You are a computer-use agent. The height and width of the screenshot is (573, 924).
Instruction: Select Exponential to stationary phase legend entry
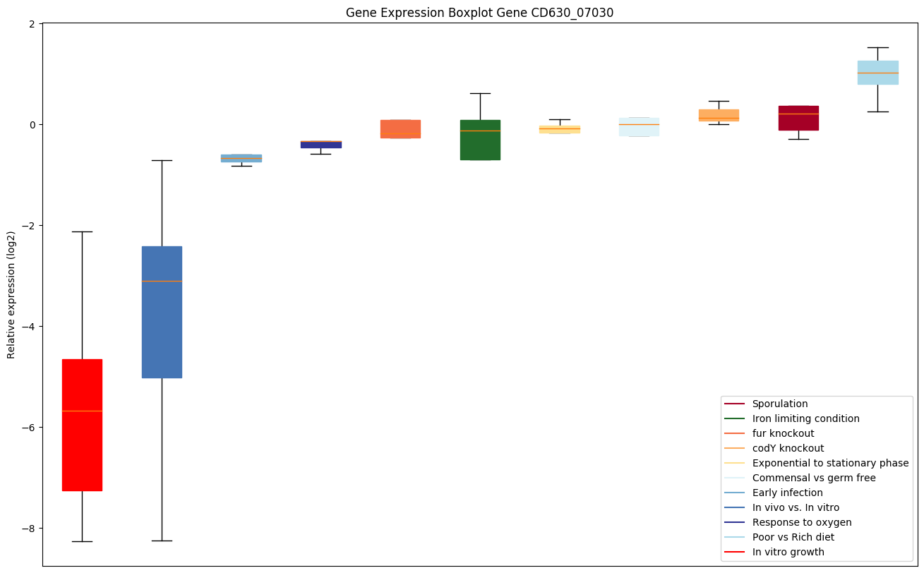point(830,463)
